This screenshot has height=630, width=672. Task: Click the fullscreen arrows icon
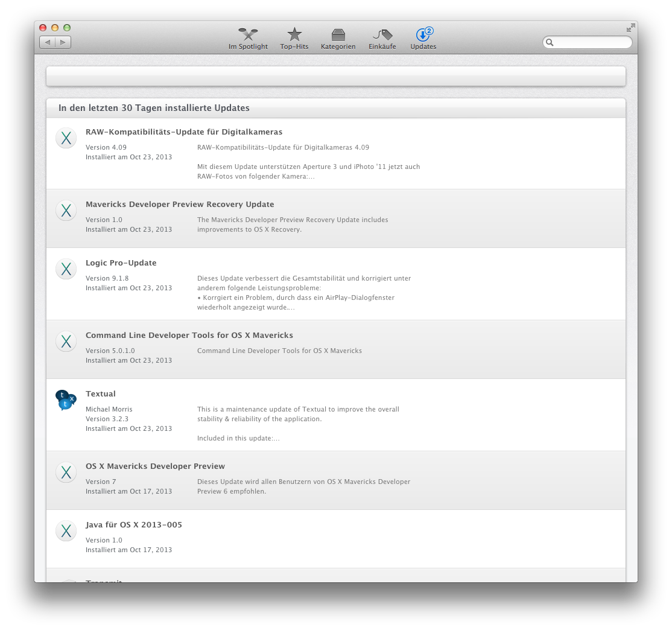tap(630, 28)
